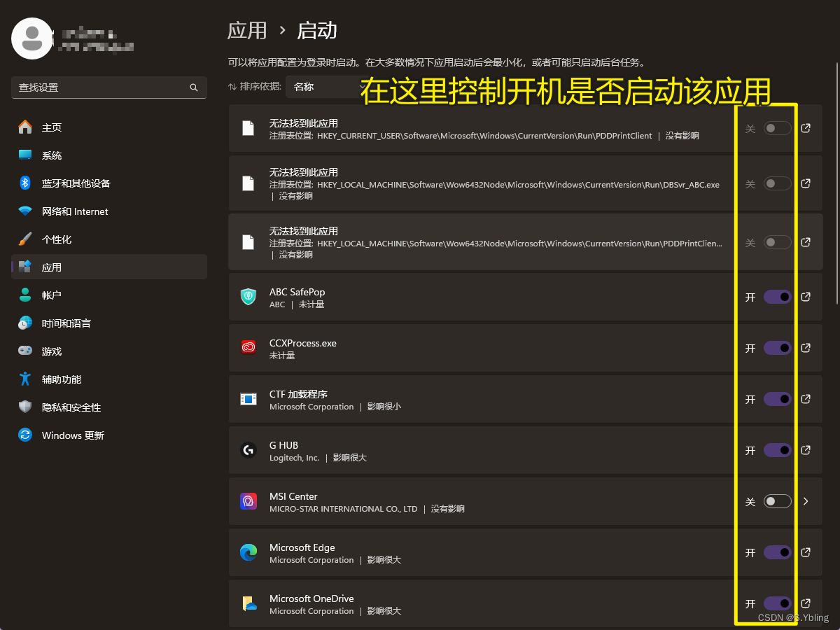Open Windows 更新 settings page
The height and width of the screenshot is (630, 840).
[109, 435]
